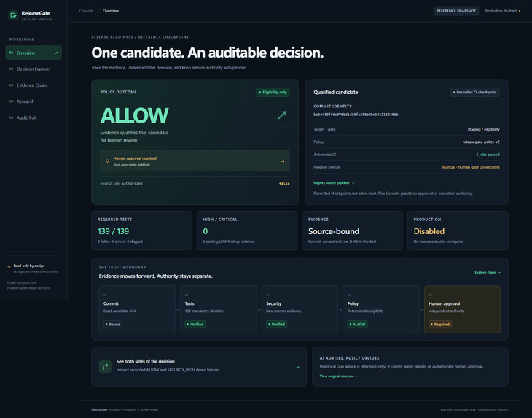Click the Read-only by design note
The image size is (532, 418).
pyautogui.click(x=33, y=268)
